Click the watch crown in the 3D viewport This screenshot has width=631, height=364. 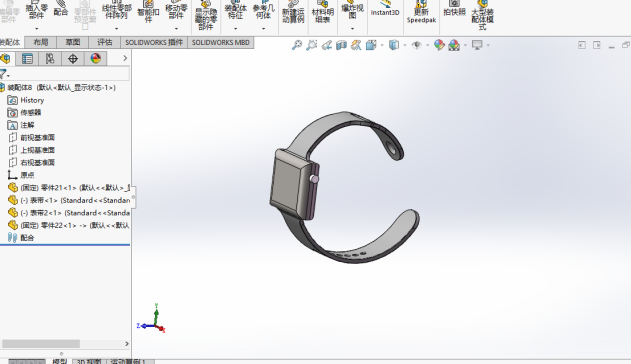314,179
